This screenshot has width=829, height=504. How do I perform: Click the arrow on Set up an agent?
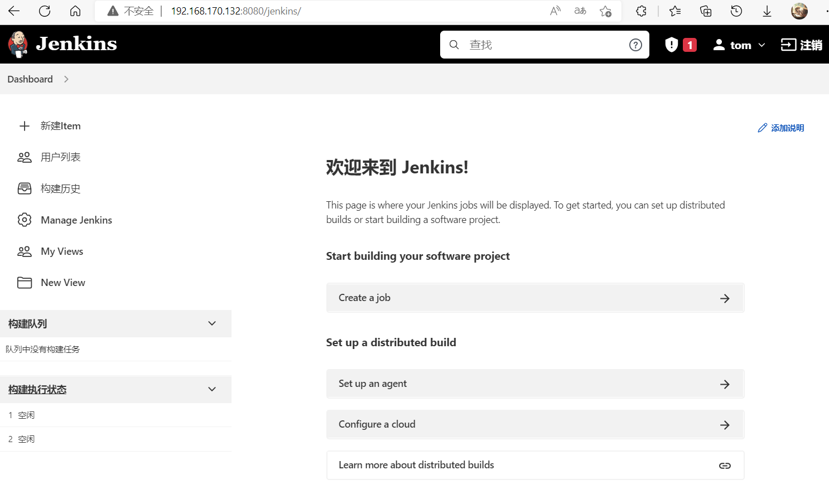[725, 384]
